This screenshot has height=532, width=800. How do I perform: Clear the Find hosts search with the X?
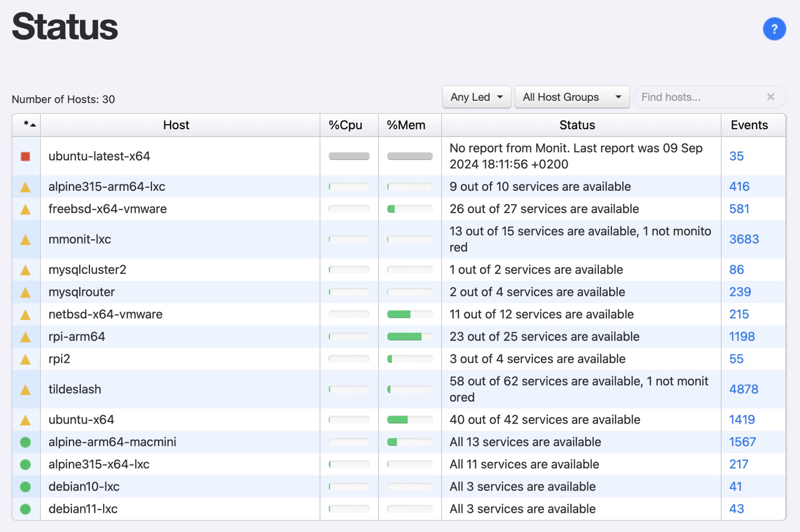point(770,97)
